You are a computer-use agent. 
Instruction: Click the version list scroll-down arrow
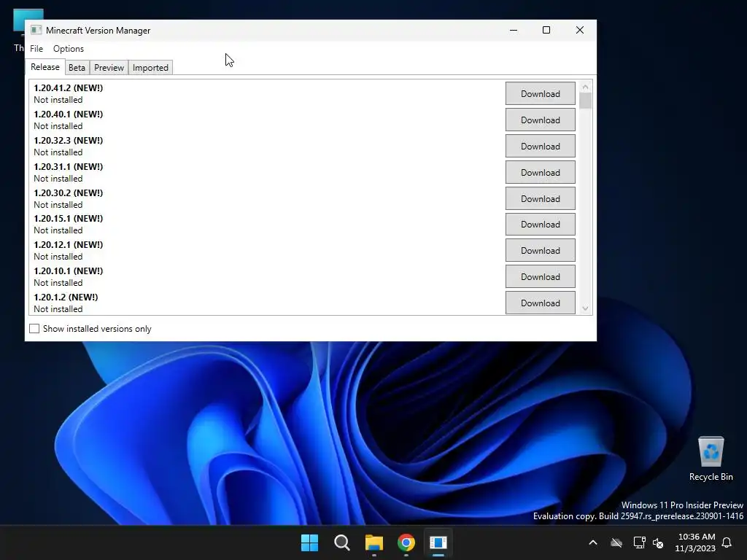click(x=586, y=308)
